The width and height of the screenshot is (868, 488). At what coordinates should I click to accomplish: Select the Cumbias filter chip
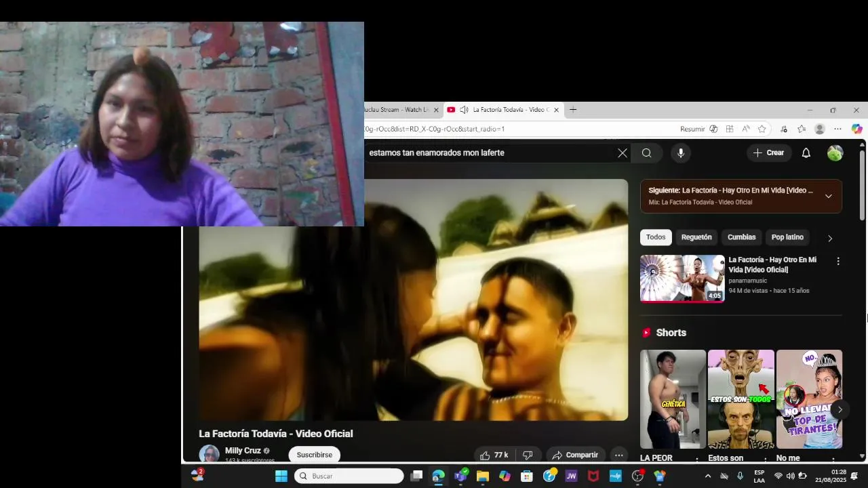pos(741,237)
